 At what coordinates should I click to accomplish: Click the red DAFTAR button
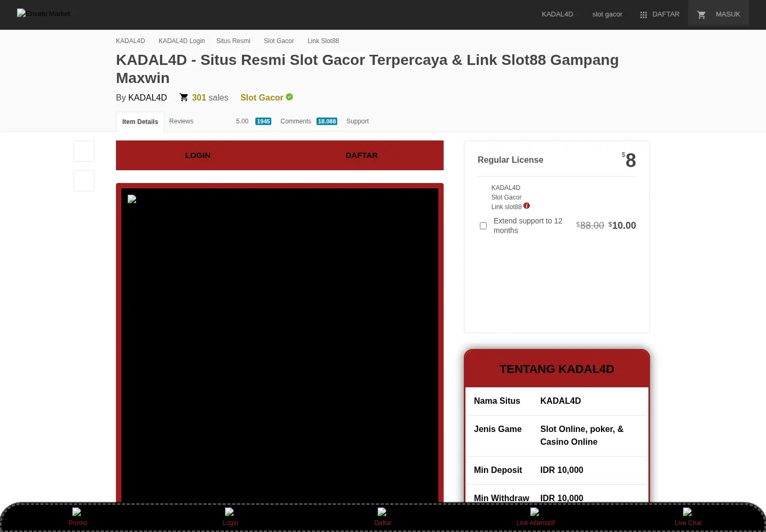pos(362,155)
